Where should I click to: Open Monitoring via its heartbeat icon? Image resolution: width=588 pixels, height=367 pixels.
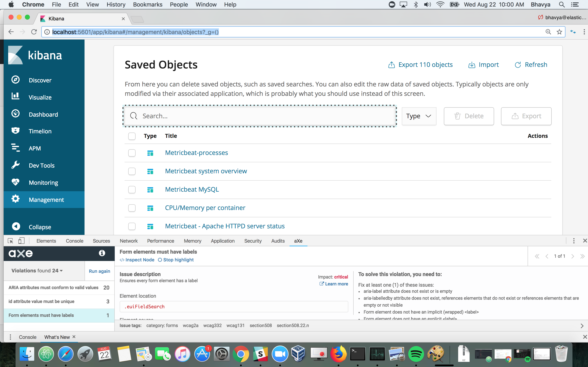pos(15,181)
